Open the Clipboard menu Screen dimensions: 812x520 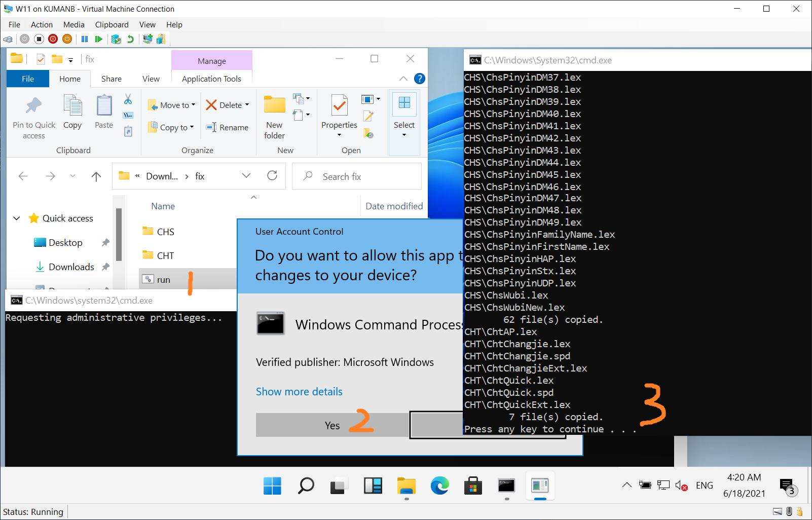[112, 25]
